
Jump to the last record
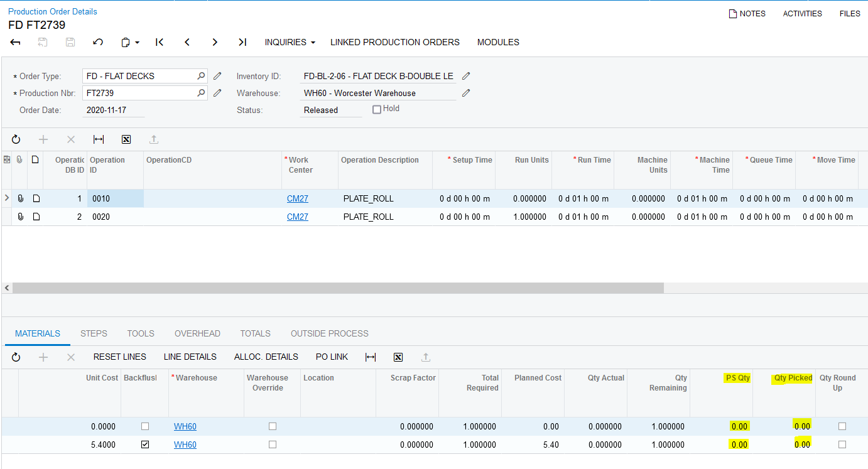tap(242, 42)
